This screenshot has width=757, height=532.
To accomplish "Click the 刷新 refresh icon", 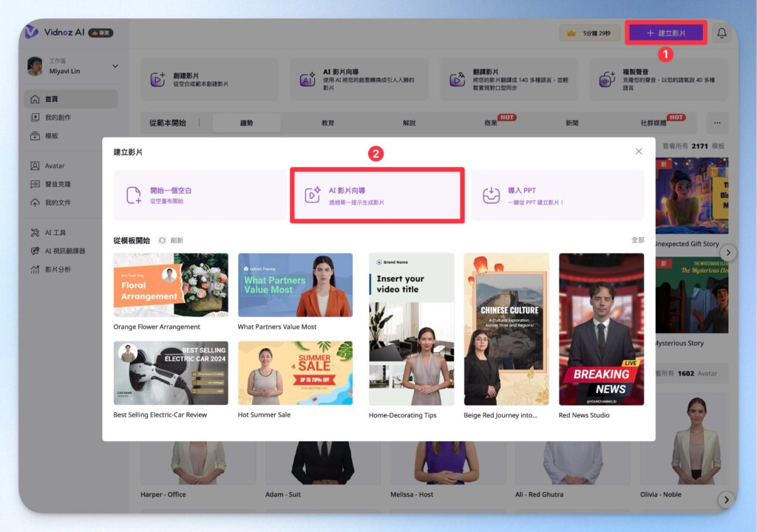I will click(x=163, y=240).
